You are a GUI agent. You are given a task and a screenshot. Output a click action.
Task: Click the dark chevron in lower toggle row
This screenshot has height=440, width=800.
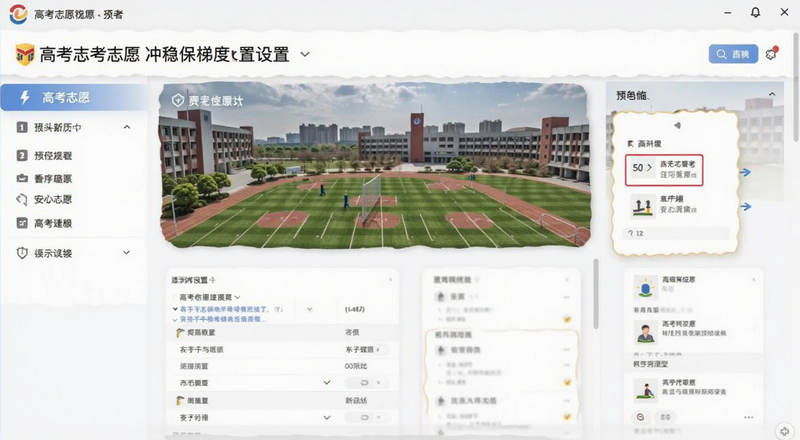point(327,418)
